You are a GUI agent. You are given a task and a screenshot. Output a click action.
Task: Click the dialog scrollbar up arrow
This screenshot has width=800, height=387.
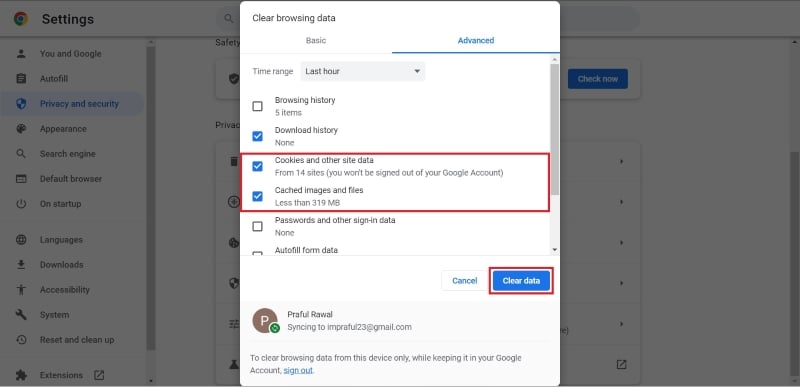point(555,60)
